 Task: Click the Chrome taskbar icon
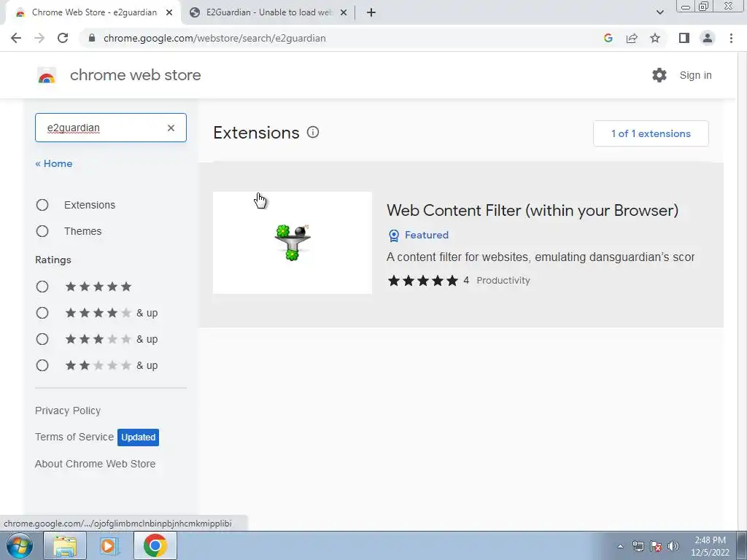(155, 545)
